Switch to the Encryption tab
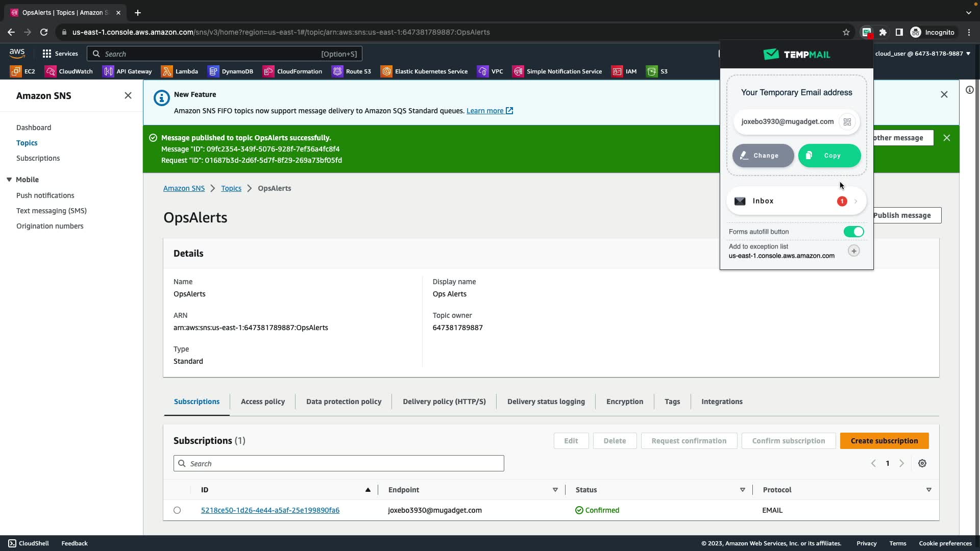Screen dimensions: 980x551 tap(625, 402)
